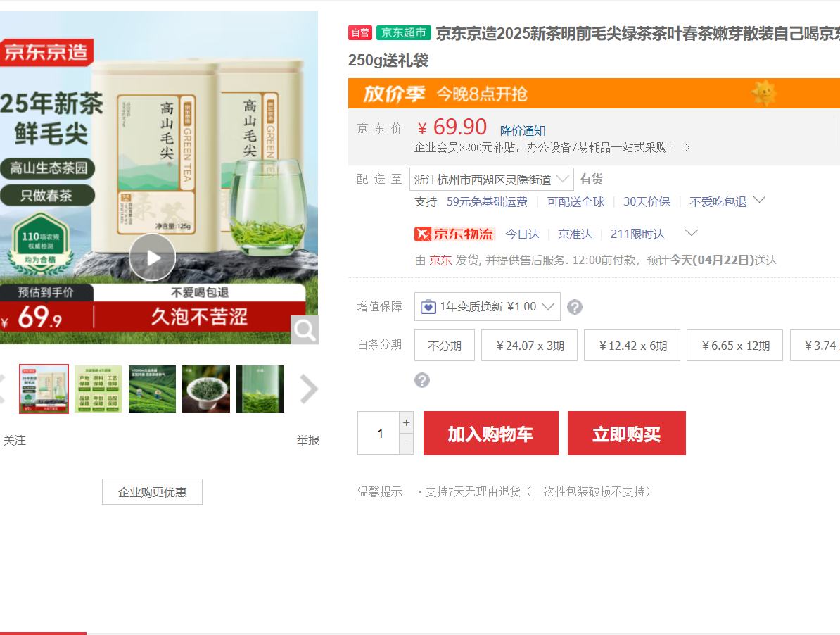Click 30天价保 link
The height and width of the screenshot is (635, 840).
[647, 202]
